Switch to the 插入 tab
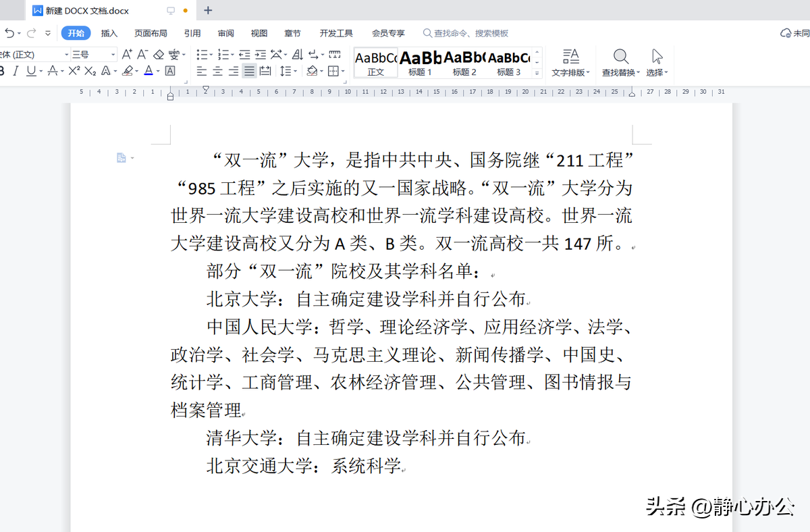This screenshot has height=532, width=810. click(x=109, y=33)
